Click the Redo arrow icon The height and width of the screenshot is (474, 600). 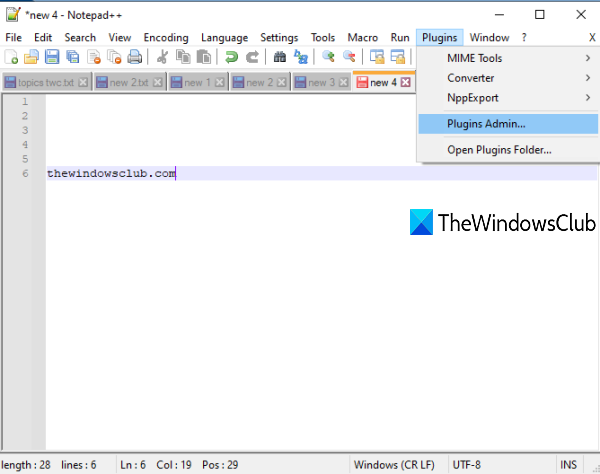tap(252, 57)
